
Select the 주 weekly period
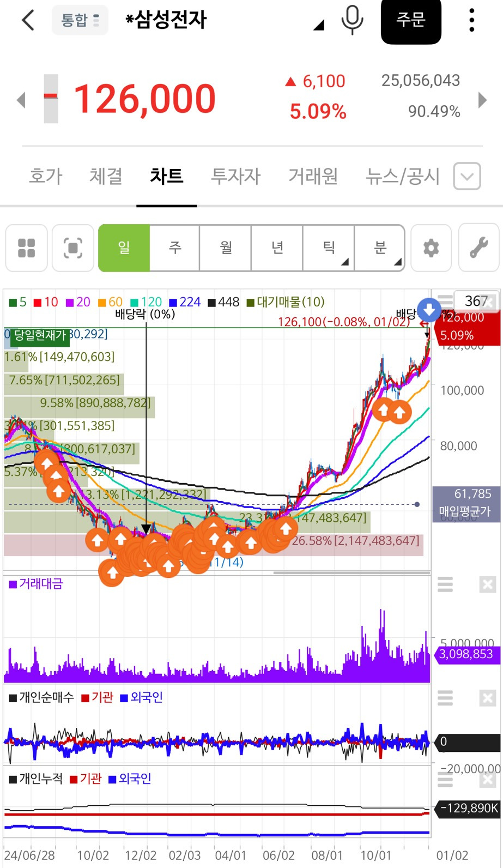click(x=175, y=248)
